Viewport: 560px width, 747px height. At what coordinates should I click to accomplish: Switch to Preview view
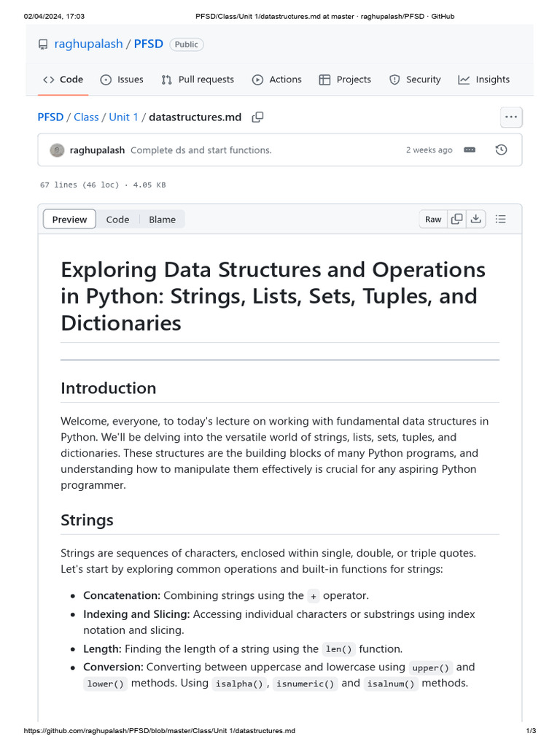coord(69,220)
